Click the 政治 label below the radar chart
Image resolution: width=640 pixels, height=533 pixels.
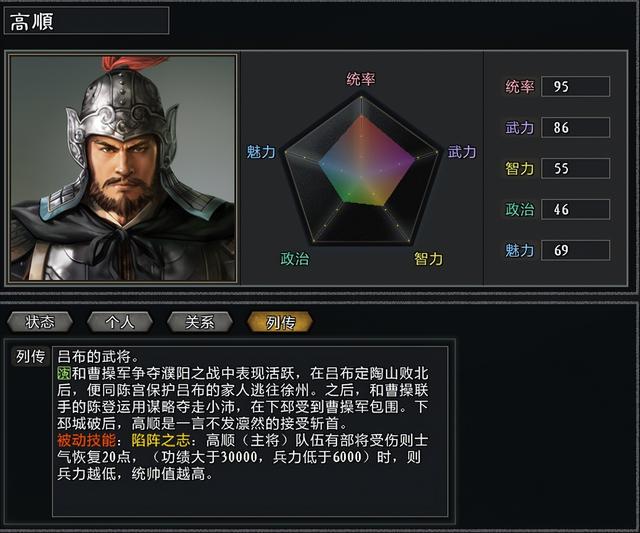coord(294,259)
